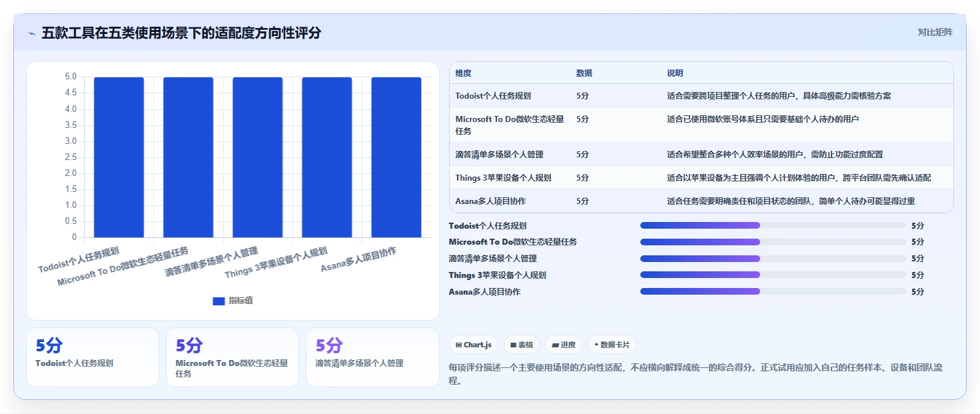Image resolution: width=980 pixels, height=414 pixels.
Task: Open the 5分 Microsoft To Do data card
Action: (x=233, y=357)
